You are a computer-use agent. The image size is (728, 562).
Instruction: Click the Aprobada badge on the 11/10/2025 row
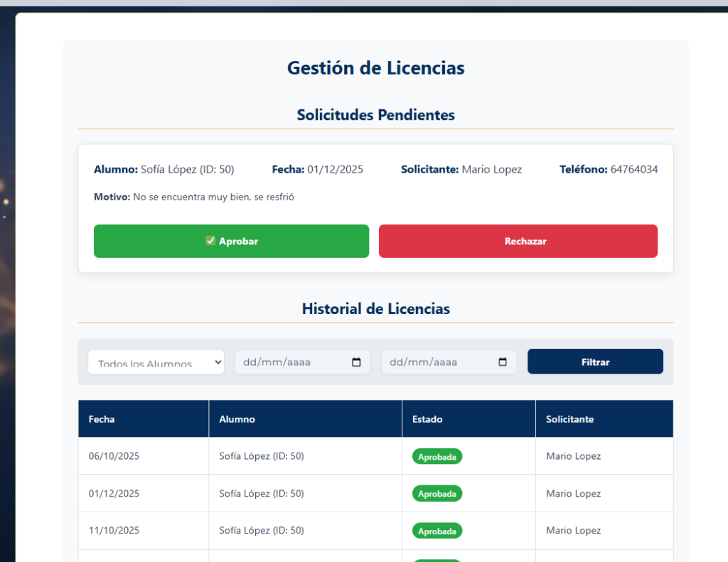click(x=437, y=530)
